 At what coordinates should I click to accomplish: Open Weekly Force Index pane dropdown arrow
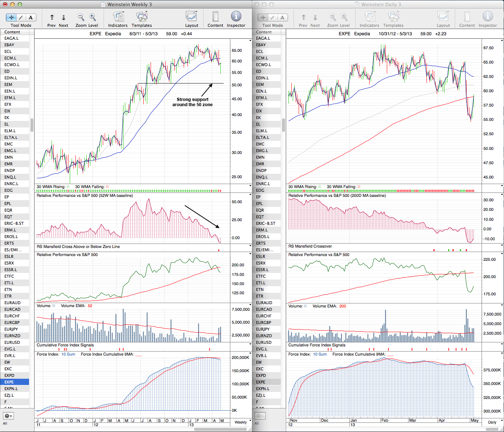[x=251, y=354]
